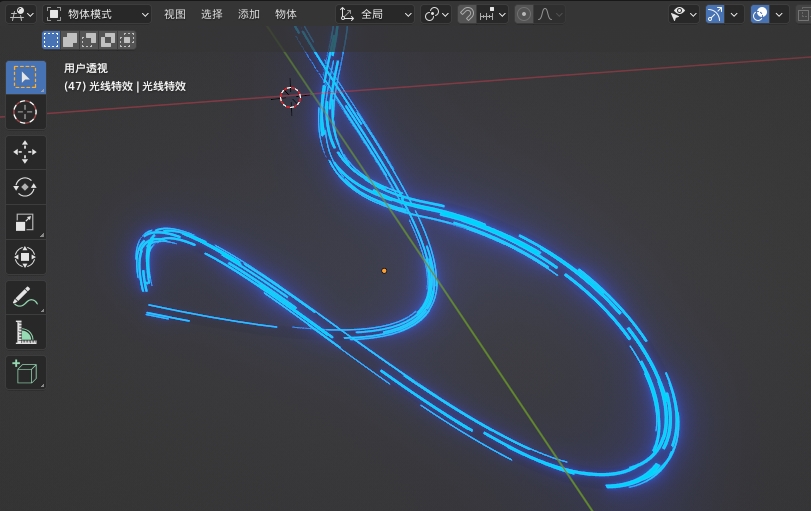Expand the overlay options arrow
811x511 pixels.
click(x=779, y=14)
